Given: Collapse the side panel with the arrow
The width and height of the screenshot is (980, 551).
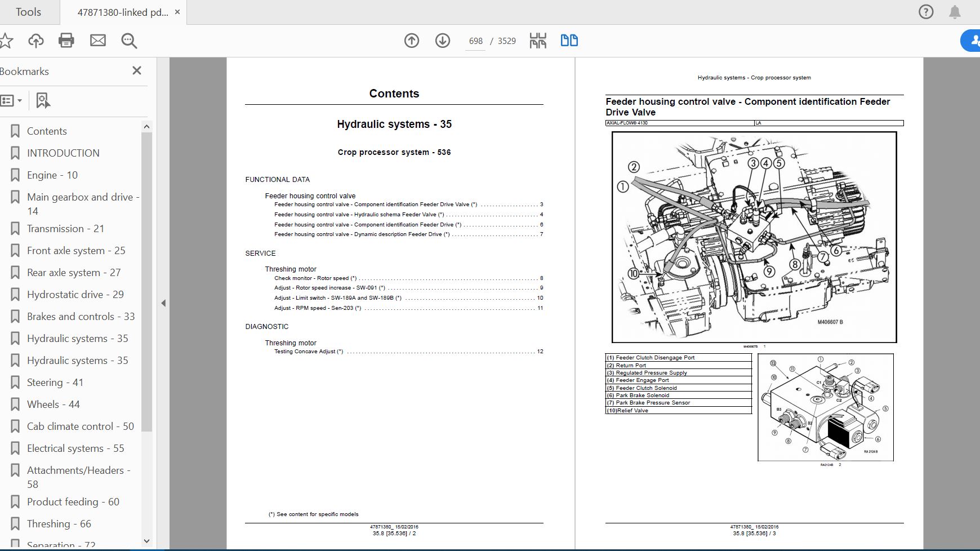Looking at the screenshot, I should click(x=163, y=303).
